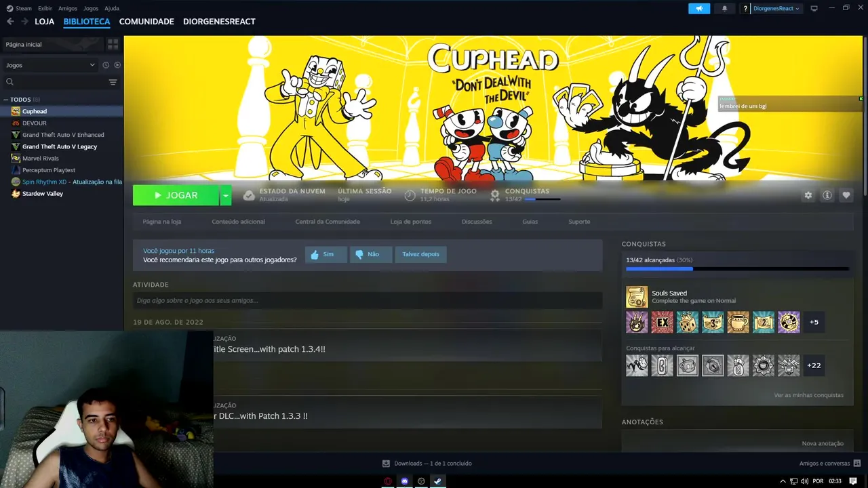Open the Jogos menu in the menu bar
The image size is (868, 488).
coord(91,8)
